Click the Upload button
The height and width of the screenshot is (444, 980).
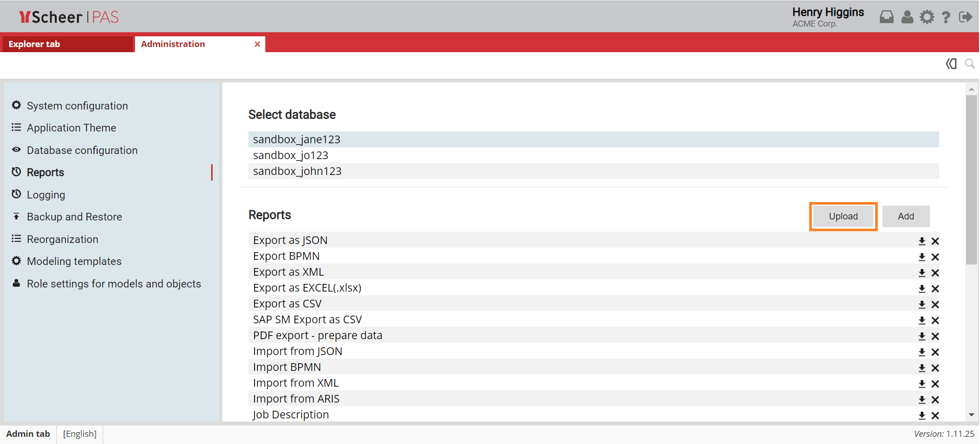click(x=843, y=216)
